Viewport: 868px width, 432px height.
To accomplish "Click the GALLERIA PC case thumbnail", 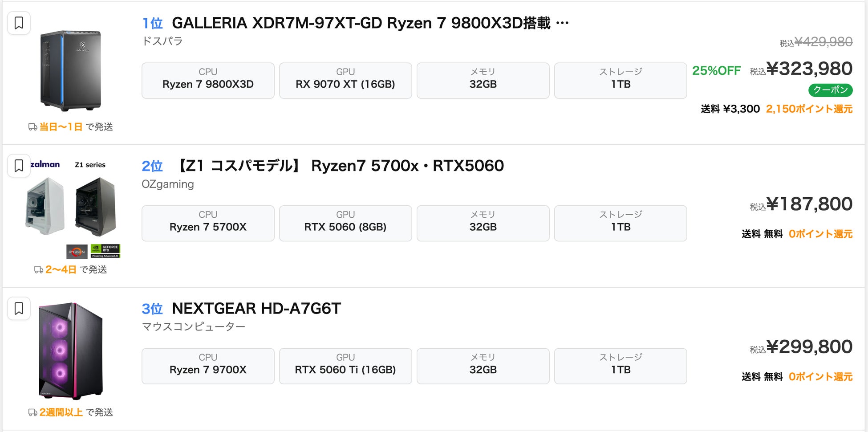I will [71, 70].
